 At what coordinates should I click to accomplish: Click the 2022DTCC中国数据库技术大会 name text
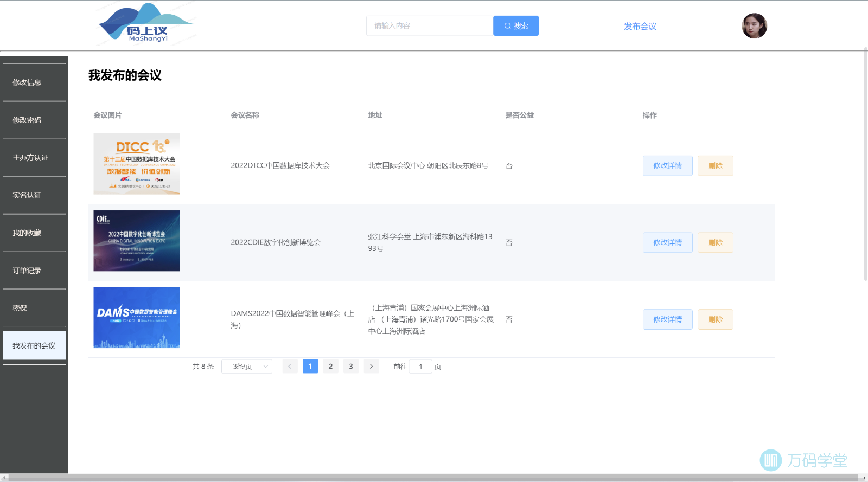pyautogui.click(x=280, y=165)
